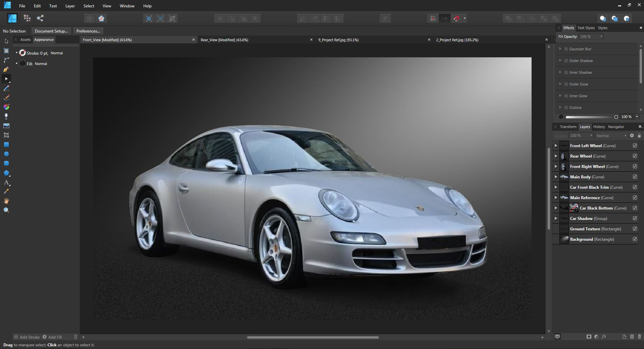Switch to the Navigator tab

(x=616, y=127)
